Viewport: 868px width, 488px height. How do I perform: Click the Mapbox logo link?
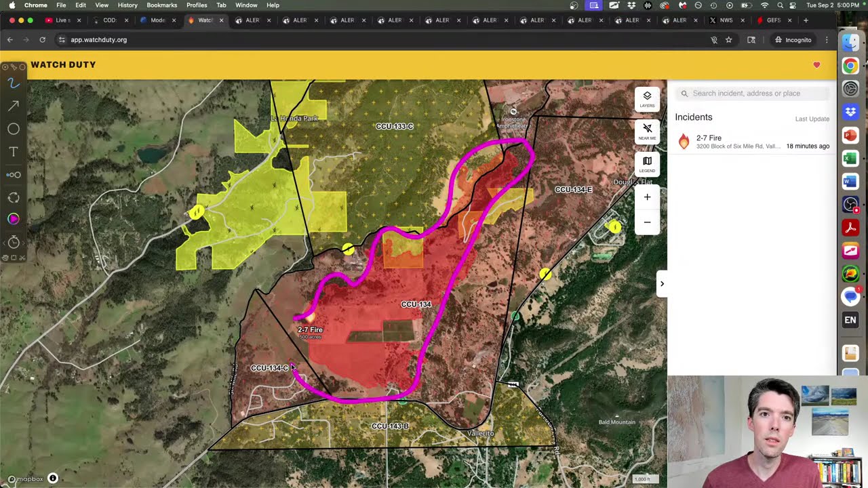26,479
